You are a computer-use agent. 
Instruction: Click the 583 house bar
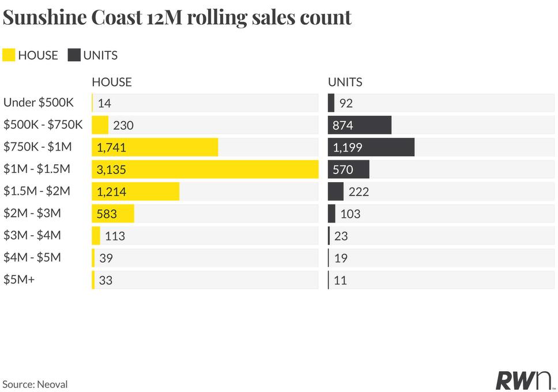click(113, 214)
